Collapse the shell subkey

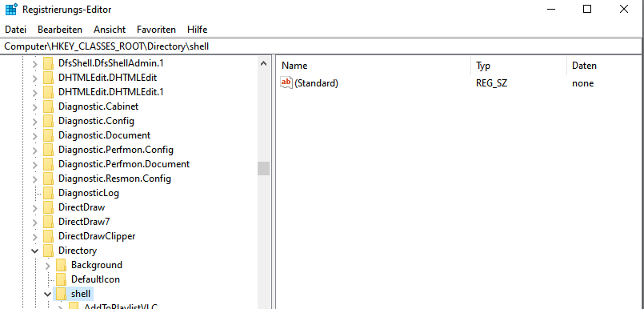click(48, 294)
